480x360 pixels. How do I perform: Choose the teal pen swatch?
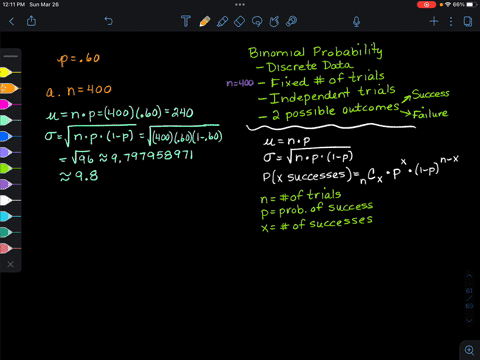[10, 232]
